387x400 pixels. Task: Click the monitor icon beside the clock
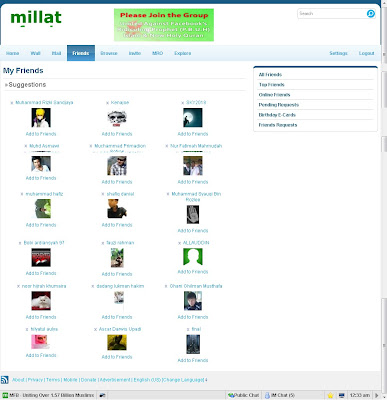tap(341, 395)
